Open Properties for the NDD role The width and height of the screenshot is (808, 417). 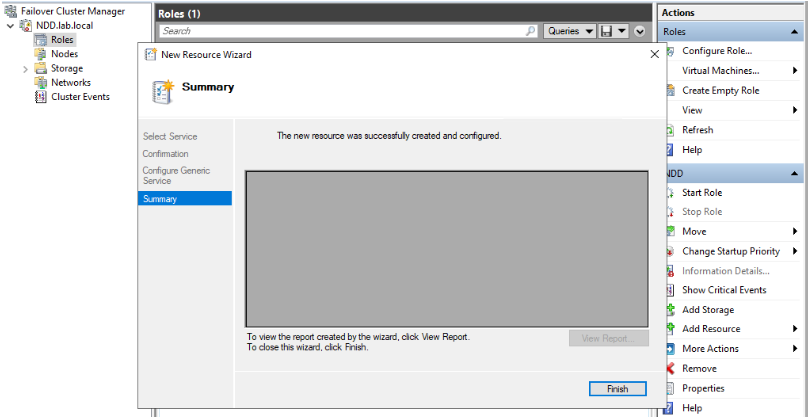click(x=703, y=388)
